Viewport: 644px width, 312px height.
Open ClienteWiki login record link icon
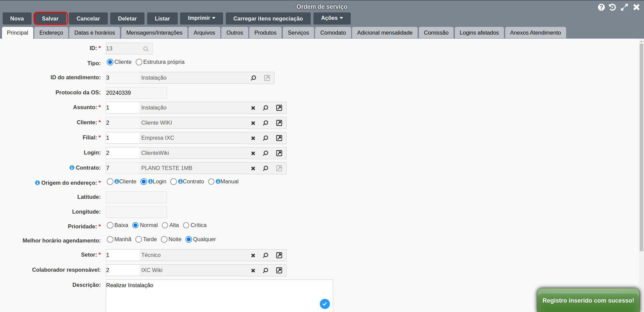point(279,153)
